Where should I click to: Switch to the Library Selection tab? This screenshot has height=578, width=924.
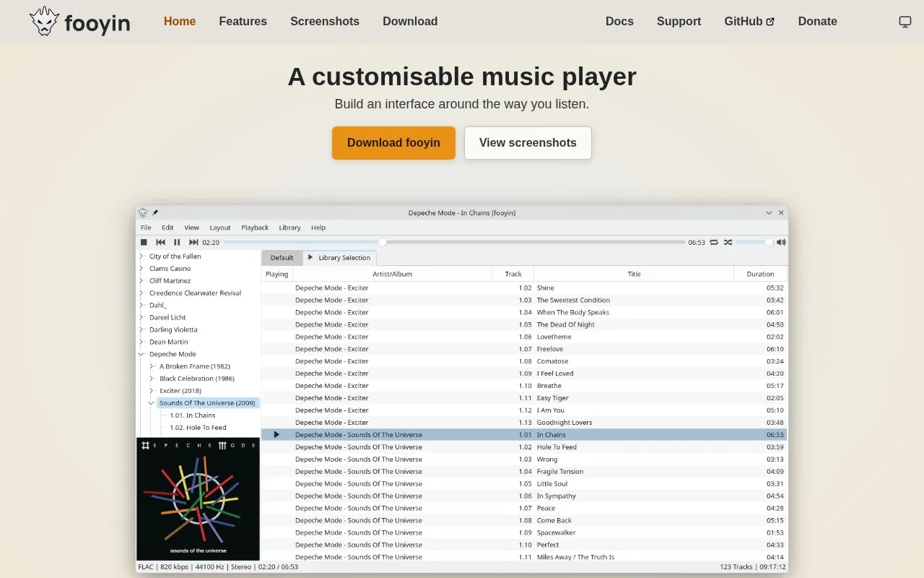click(339, 258)
